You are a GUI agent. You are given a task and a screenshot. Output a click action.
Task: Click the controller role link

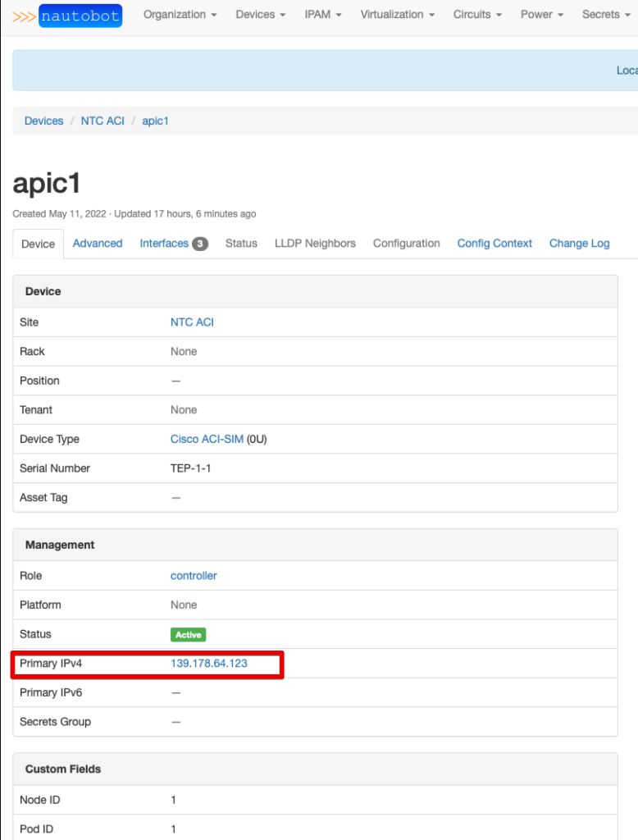click(x=194, y=575)
